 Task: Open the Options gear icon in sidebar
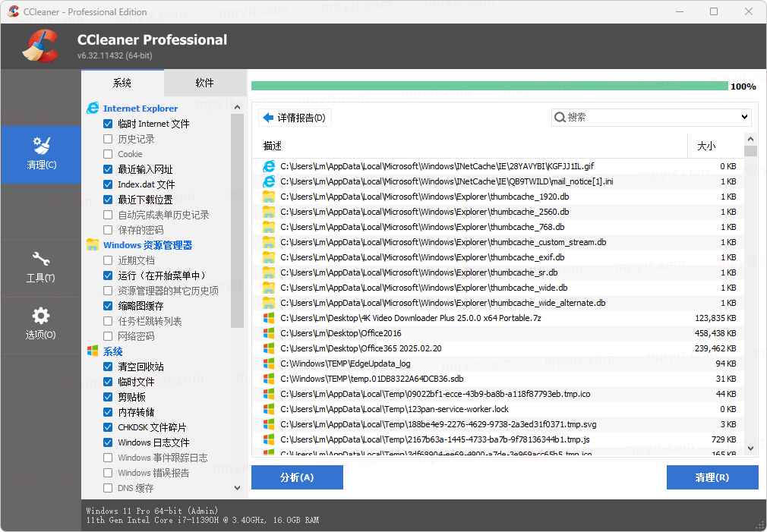click(x=40, y=316)
